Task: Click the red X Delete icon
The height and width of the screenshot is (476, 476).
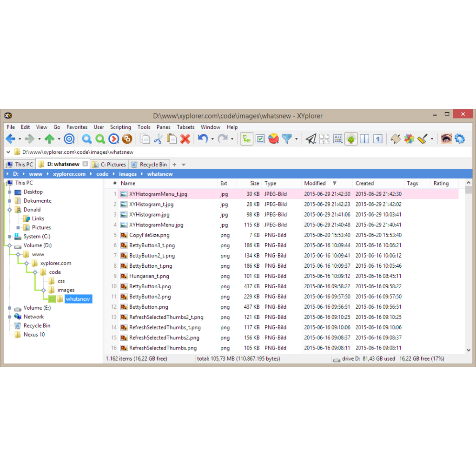Action: tap(185, 139)
